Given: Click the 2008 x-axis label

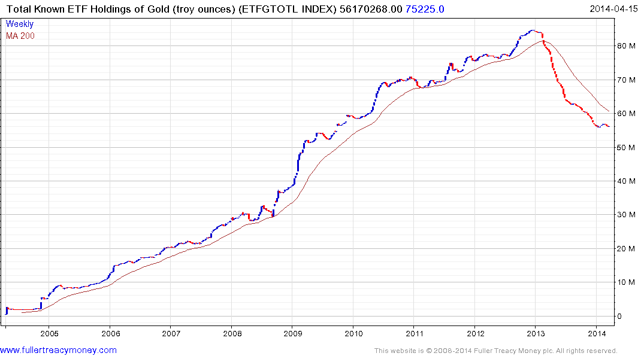Looking at the screenshot, I should click(x=232, y=333).
